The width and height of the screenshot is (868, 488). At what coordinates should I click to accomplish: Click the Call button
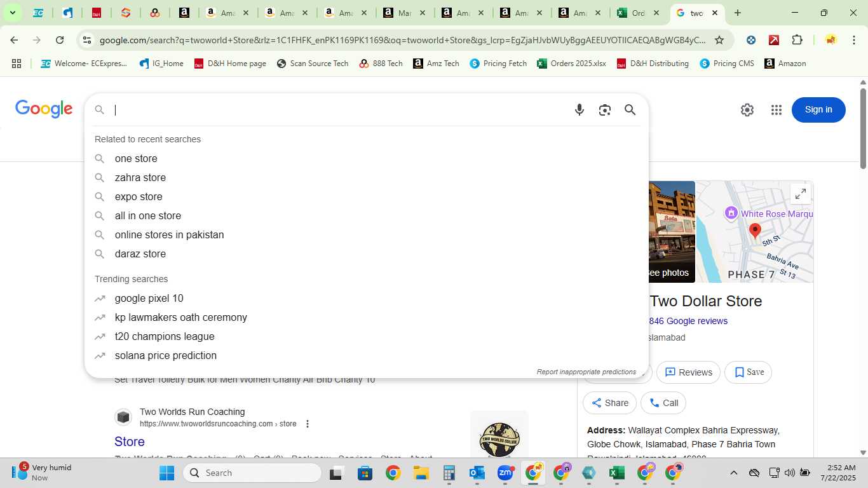pyautogui.click(x=663, y=403)
